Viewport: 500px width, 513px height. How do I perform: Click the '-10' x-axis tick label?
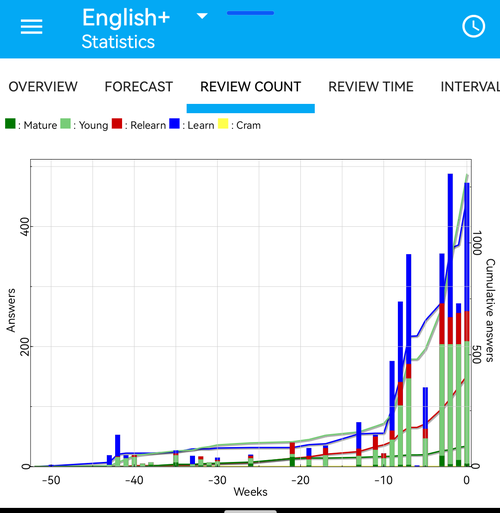click(x=383, y=480)
